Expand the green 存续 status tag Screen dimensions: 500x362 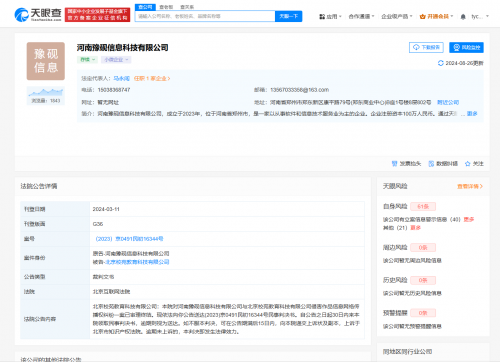(x=87, y=60)
